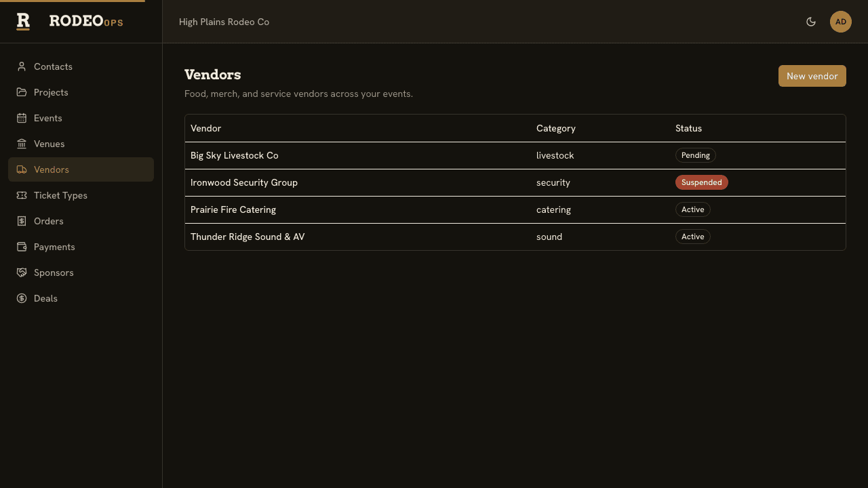Screen dimensions: 868x488
Task: Open the Contacts page
Action: pos(81,66)
